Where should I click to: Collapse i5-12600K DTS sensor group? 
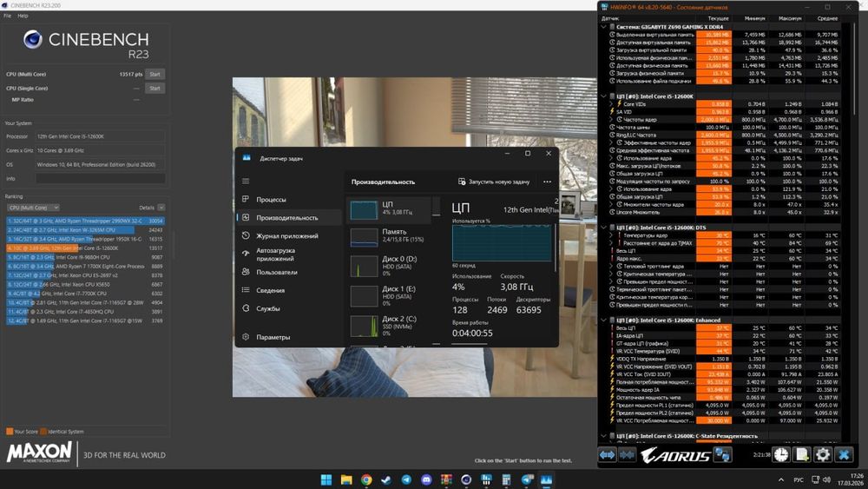pyautogui.click(x=603, y=228)
